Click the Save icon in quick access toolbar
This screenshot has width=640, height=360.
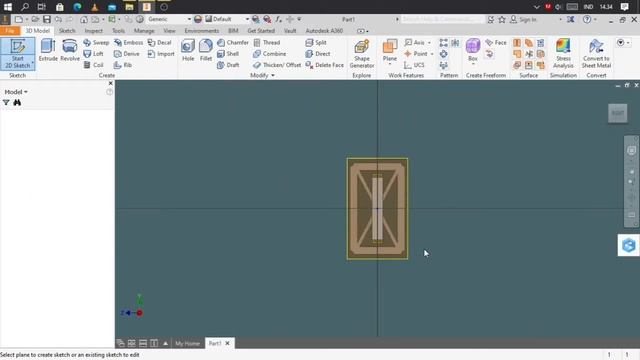47,19
